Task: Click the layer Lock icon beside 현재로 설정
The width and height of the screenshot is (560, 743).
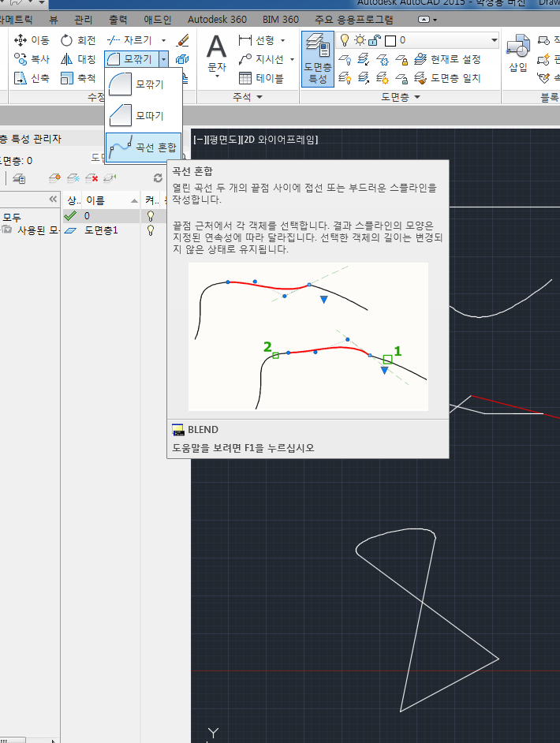Action: (x=401, y=59)
